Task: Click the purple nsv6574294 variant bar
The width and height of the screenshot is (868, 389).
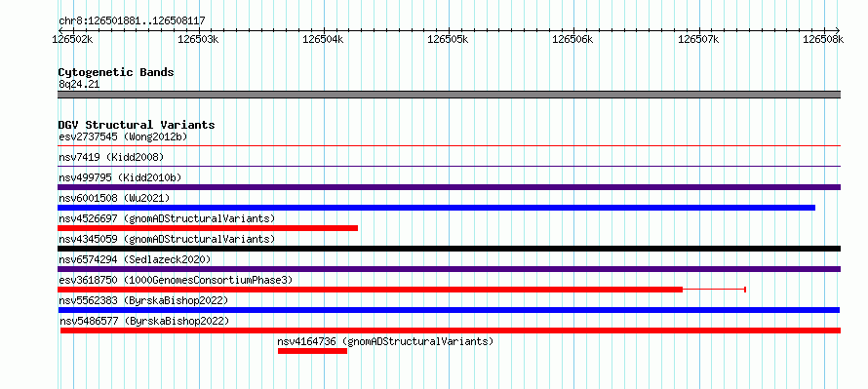Action: tap(449, 269)
